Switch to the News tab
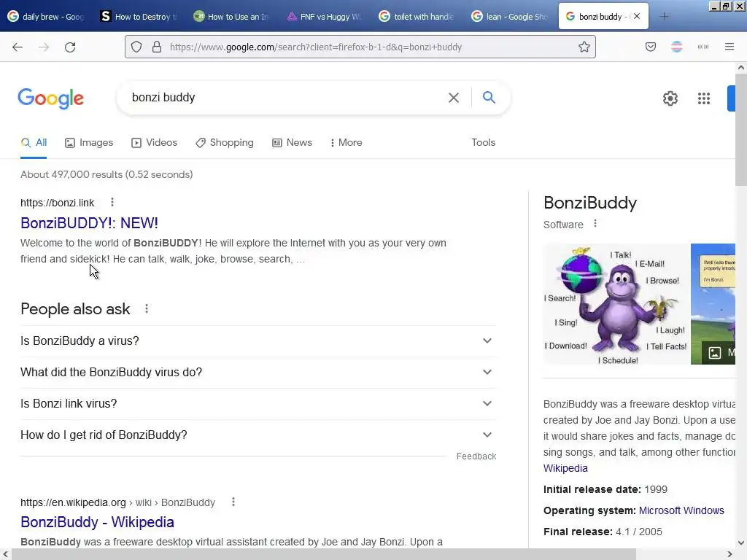This screenshot has width=747, height=560. 292,142
